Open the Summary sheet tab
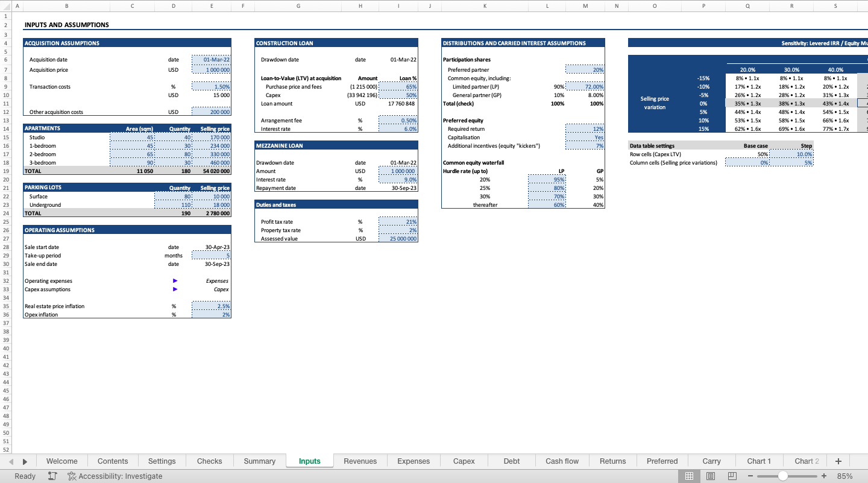Screen dimensions: 868x483 click(260, 461)
